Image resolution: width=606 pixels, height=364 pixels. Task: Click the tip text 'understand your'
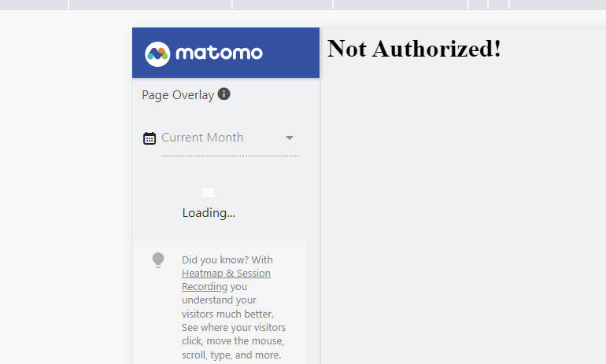point(219,300)
